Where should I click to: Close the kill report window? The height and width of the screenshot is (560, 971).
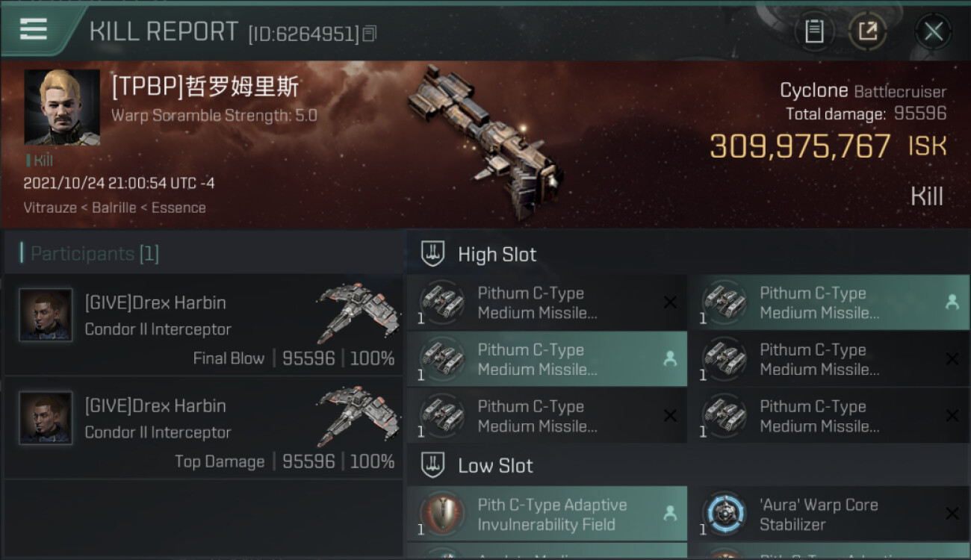tap(933, 31)
